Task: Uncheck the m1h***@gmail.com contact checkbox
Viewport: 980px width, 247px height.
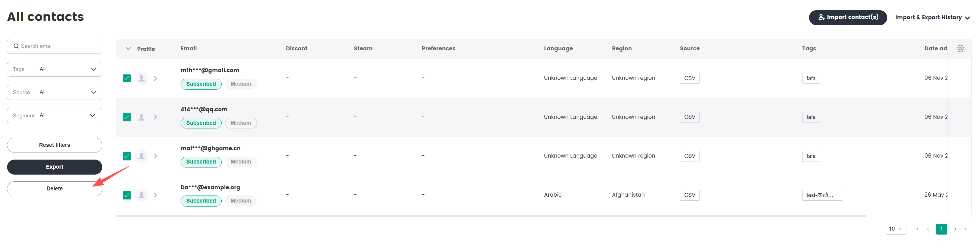Action: pyautogui.click(x=127, y=78)
